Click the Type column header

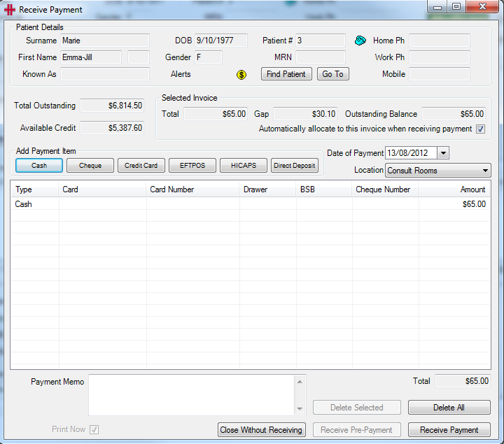pos(35,189)
